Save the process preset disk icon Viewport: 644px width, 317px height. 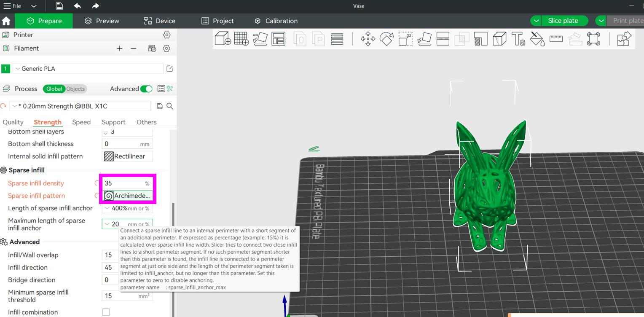(160, 106)
